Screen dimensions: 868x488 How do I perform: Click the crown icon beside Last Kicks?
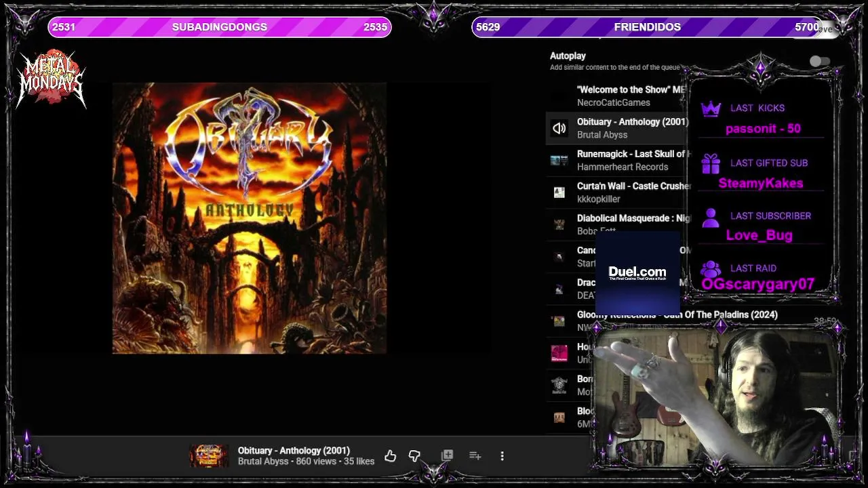[x=710, y=108]
